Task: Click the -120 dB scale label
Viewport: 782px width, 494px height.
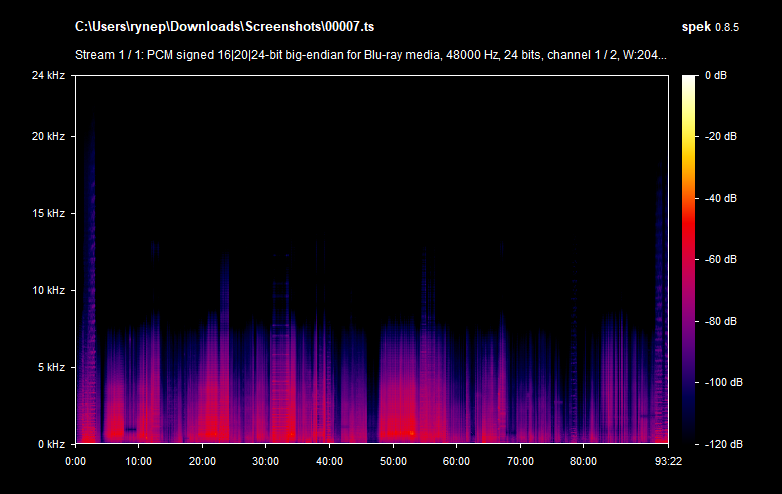Action: tap(720, 443)
